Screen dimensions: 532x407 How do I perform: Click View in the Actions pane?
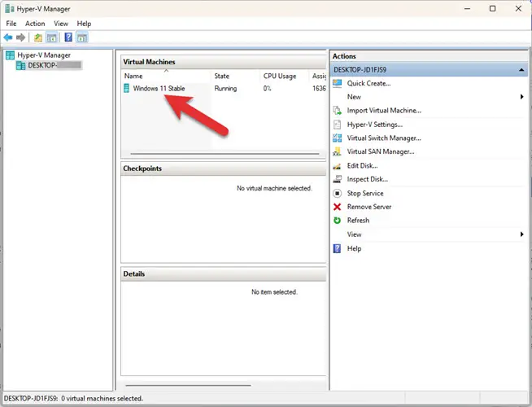click(x=354, y=234)
